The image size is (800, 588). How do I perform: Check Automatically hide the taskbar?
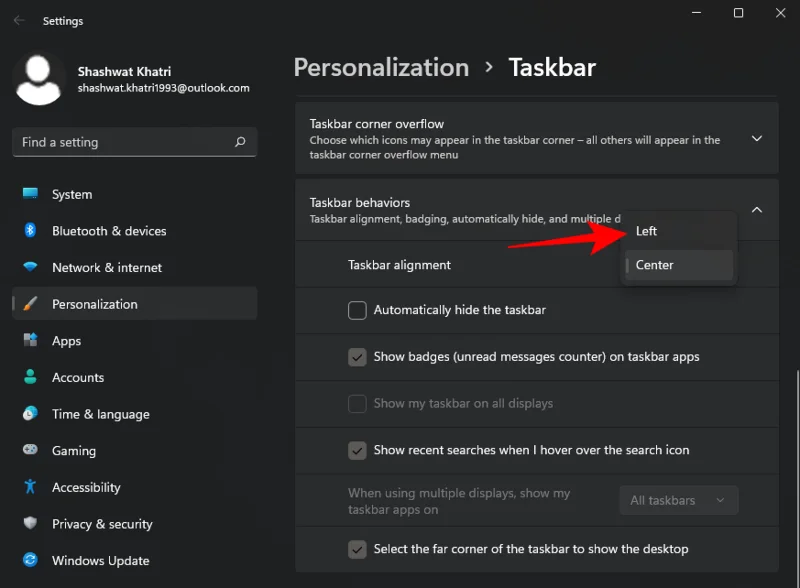(357, 310)
